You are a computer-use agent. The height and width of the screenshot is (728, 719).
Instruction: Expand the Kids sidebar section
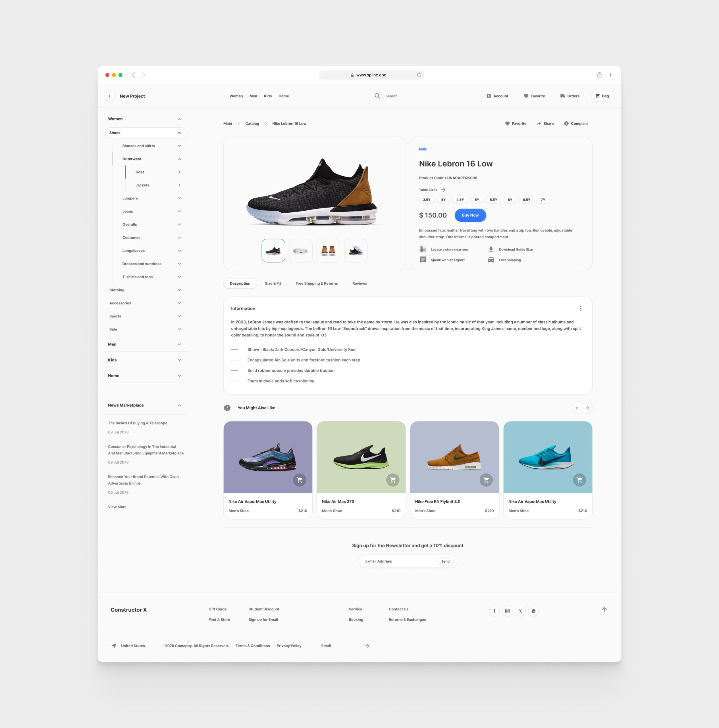179,360
